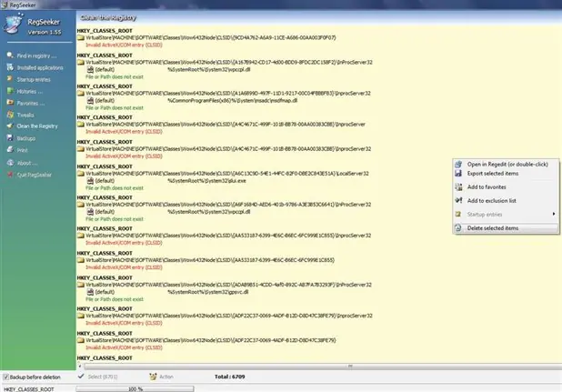Click the Action button label
The width and height of the screenshot is (562, 392).
(166, 377)
